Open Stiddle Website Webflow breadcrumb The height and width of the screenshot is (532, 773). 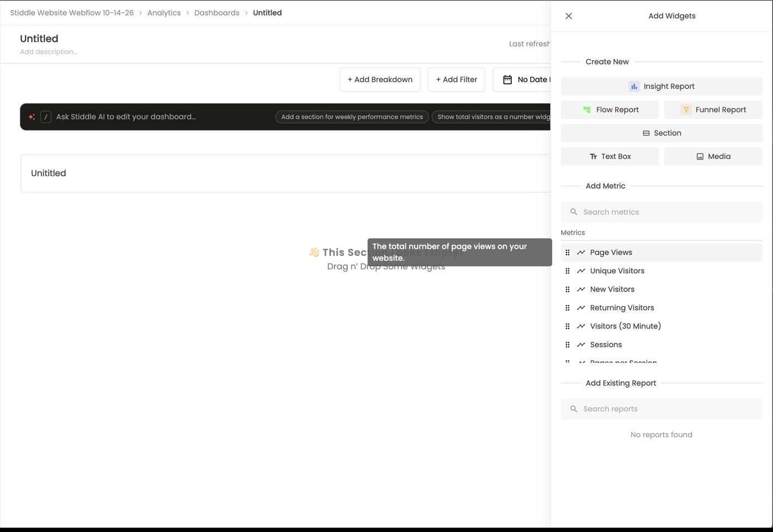(72, 13)
